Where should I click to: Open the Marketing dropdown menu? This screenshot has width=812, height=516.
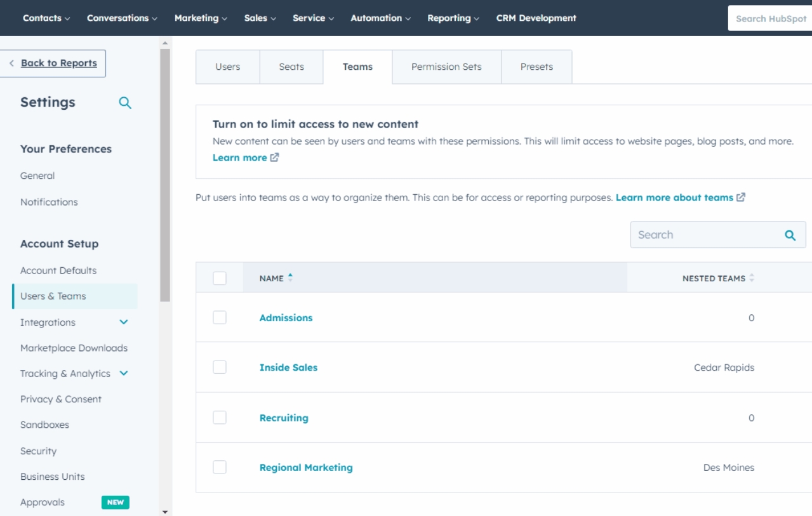201,18
